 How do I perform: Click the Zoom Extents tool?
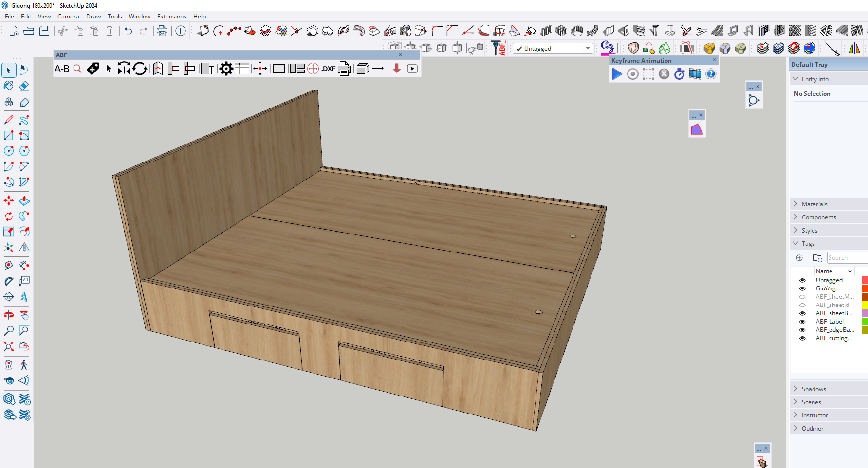coord(9,346)
